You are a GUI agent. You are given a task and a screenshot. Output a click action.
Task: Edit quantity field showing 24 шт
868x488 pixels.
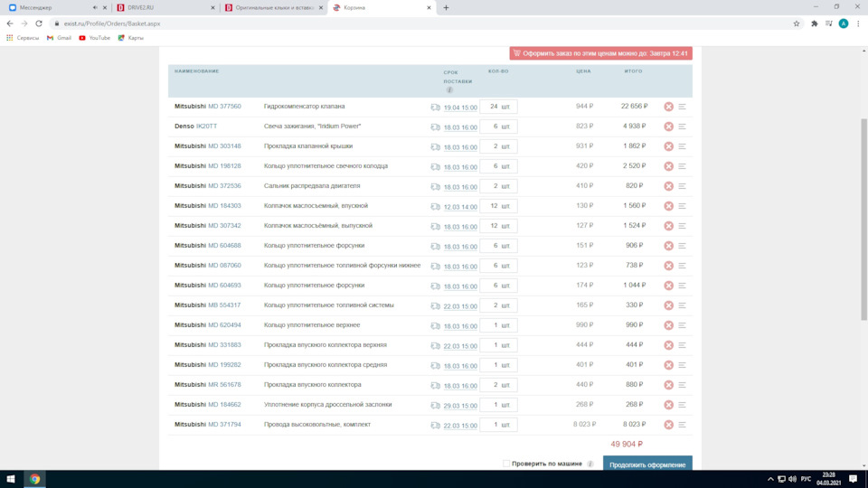498,107
